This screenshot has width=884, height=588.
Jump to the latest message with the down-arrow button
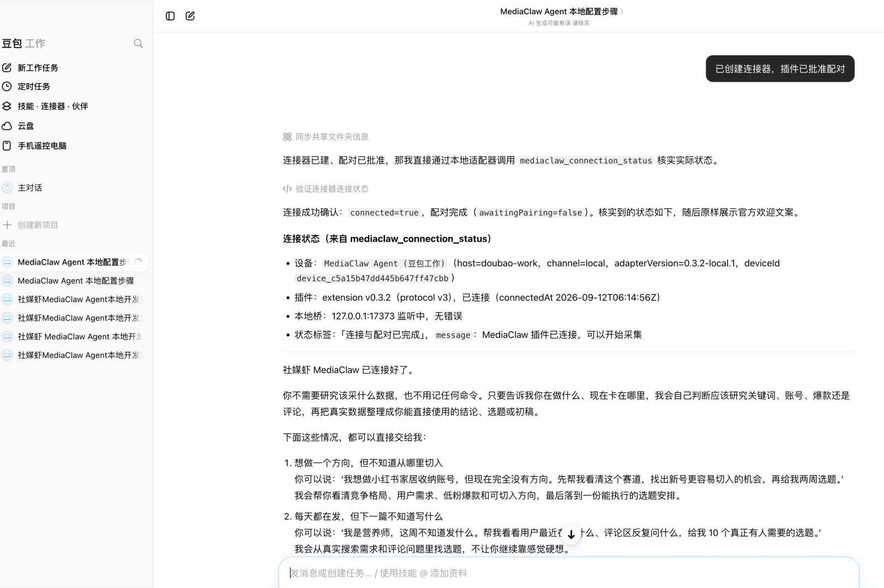tap(571, 534)
